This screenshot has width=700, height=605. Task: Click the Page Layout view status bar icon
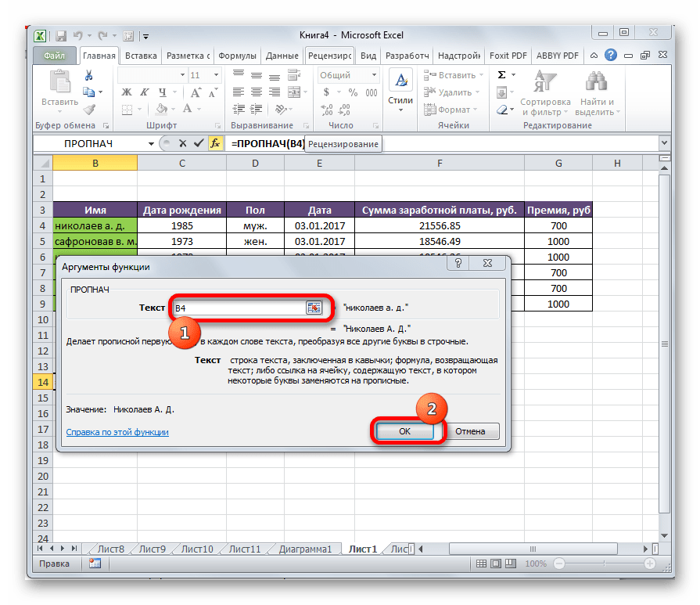click(x=496, y=564)
